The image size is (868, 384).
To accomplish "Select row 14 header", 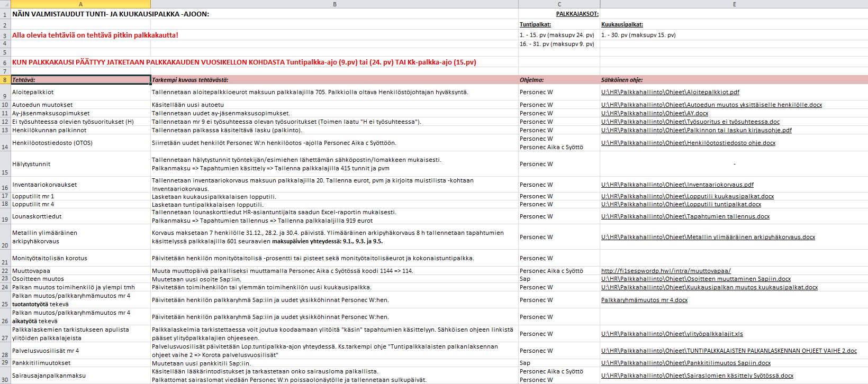I will pyautogui.click(x=5, y=143).
